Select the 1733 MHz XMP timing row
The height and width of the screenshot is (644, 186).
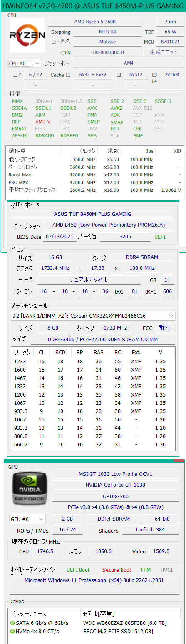[93, 361]
